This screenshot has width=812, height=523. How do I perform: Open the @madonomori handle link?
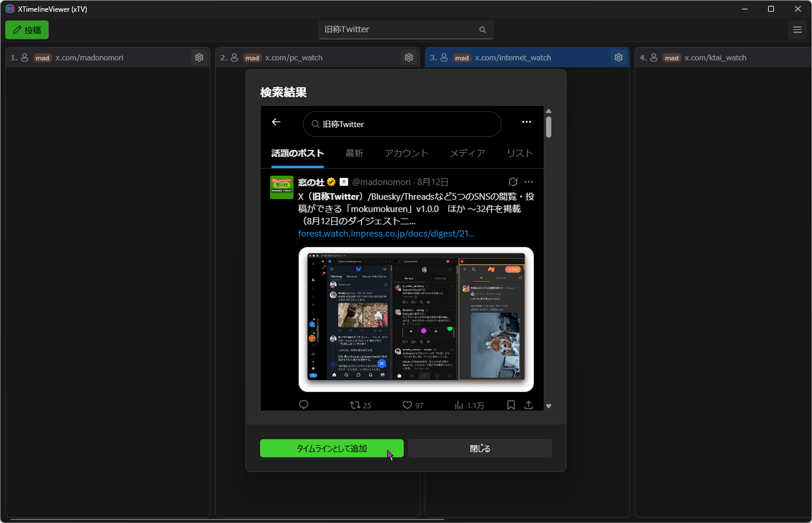(x=381, y=182)
